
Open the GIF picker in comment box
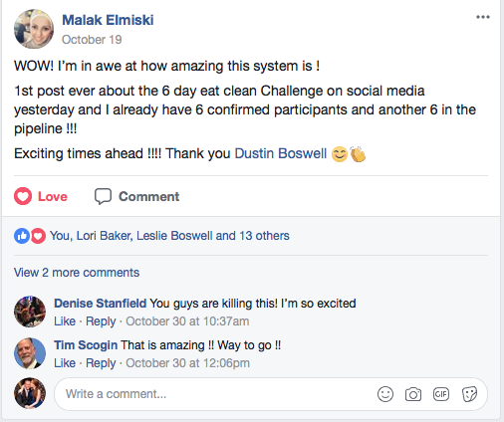[x=441, y=394]
